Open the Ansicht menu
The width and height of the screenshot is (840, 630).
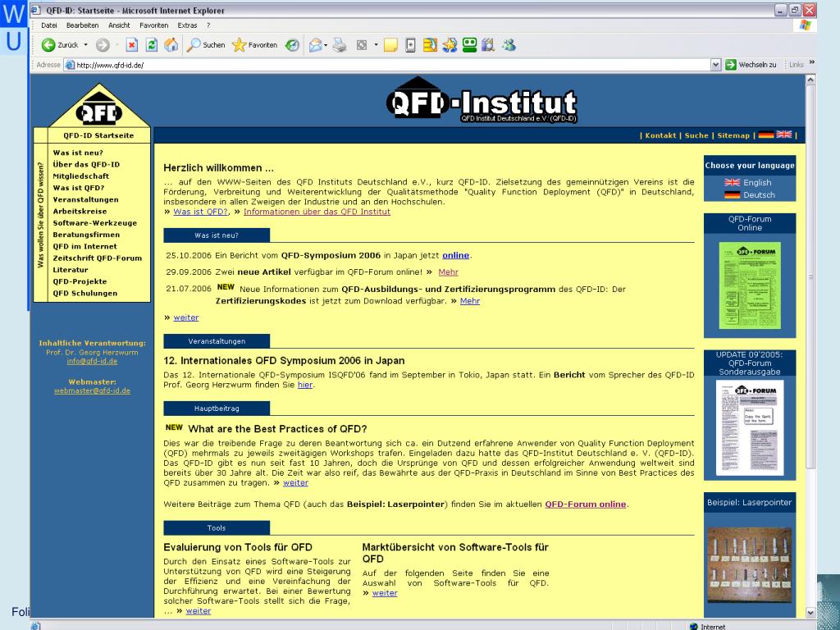pyautogui.click(x=119, y=25)
